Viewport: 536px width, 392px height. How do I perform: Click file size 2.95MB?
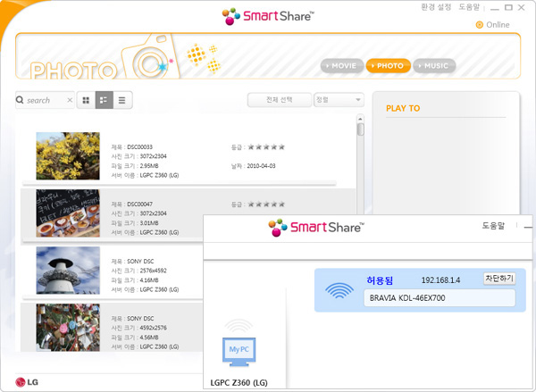pyautogui.click(x=149, y=166)
